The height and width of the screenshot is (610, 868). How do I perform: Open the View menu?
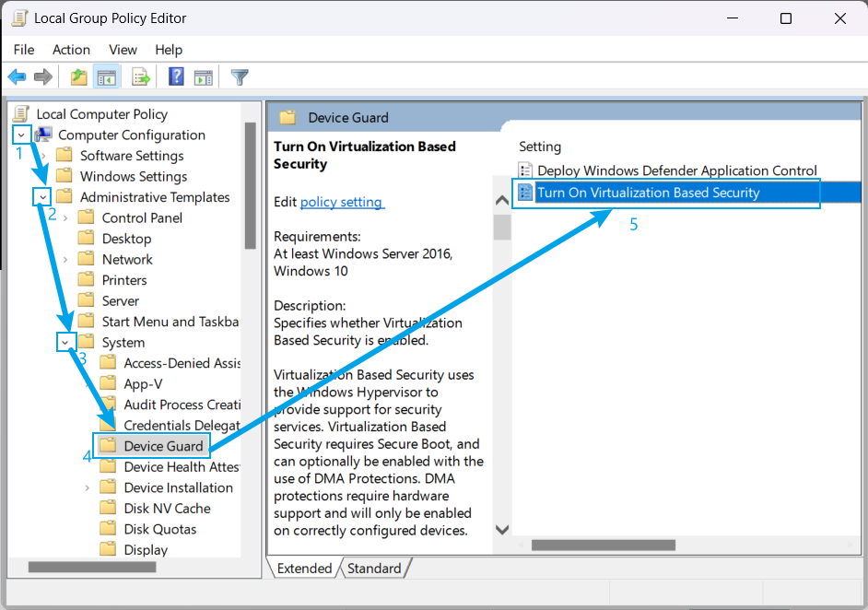point(123,50)
